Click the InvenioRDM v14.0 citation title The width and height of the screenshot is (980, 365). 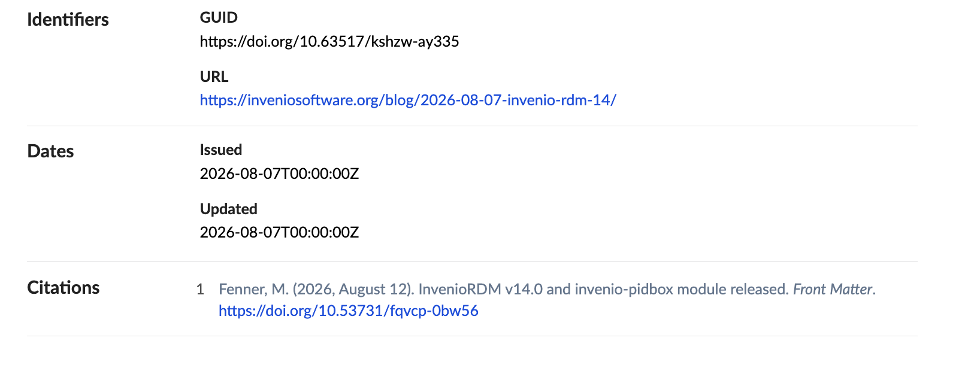tap(480, 290)
